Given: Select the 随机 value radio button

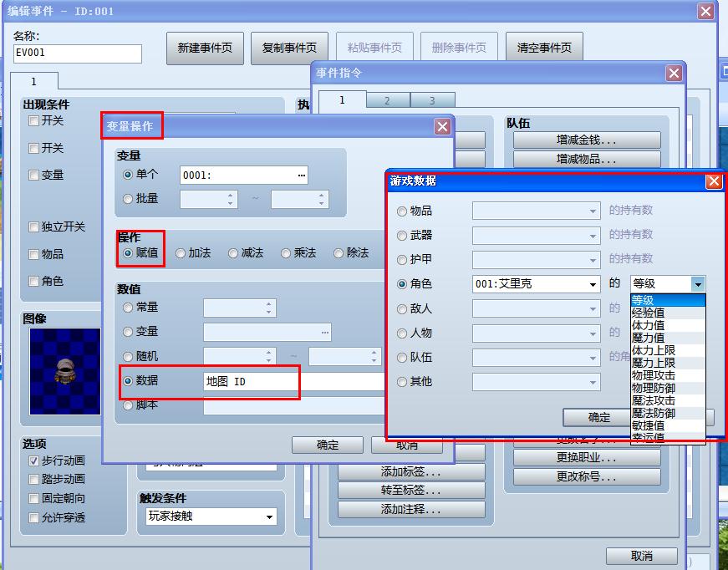Looking at the screenshot, I should coord(128,357).
